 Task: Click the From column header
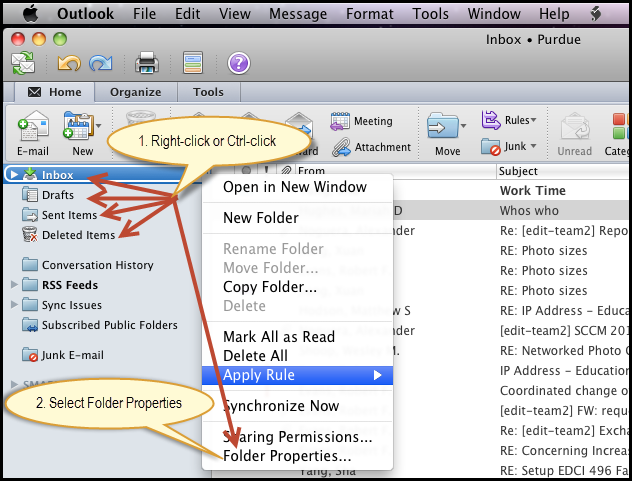click(x=395, y=171)
